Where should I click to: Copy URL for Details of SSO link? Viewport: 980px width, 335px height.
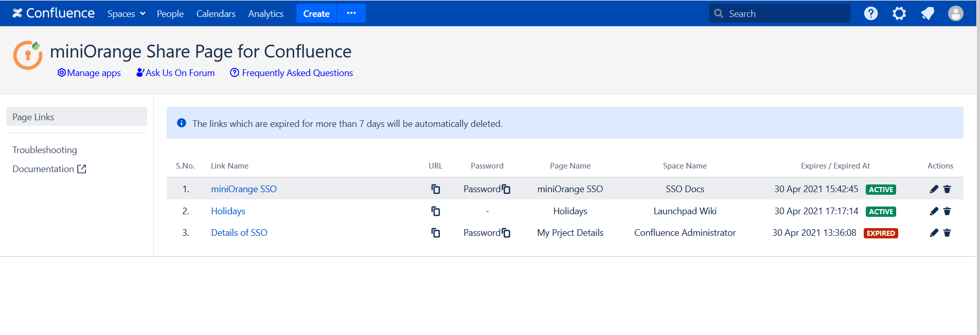click(436, 233)
